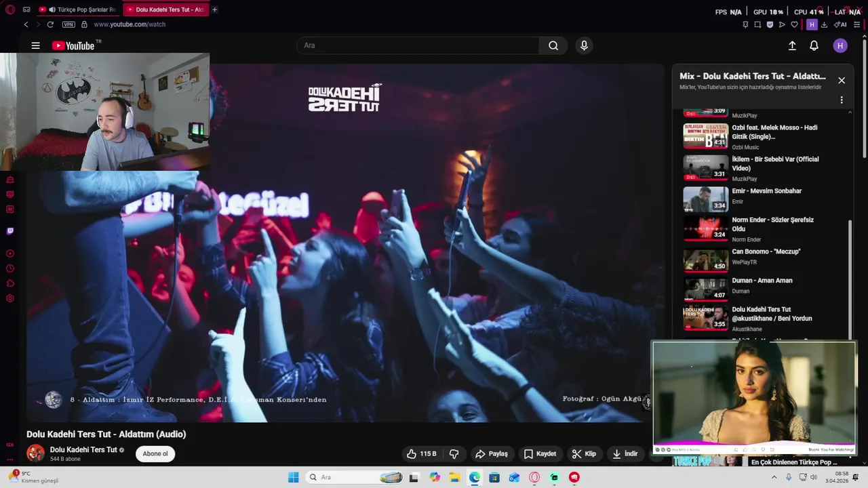
Task: Play Ozbi feat. Melek Mosso - Hadi Gittik
Action: click(x=765, y=136)
